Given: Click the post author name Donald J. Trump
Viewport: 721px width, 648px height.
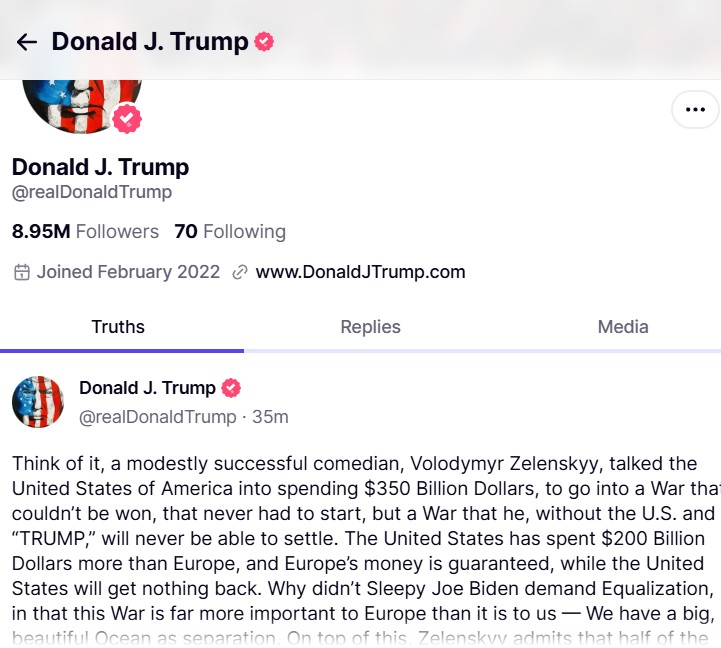Looking at the screenshot, I should coord(147,388).
